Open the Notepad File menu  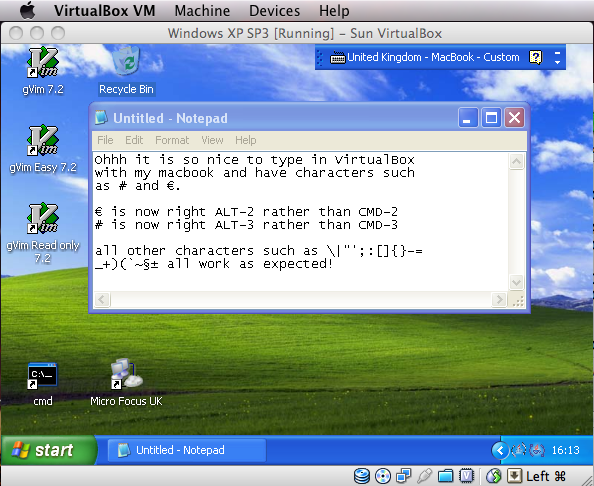105,140
